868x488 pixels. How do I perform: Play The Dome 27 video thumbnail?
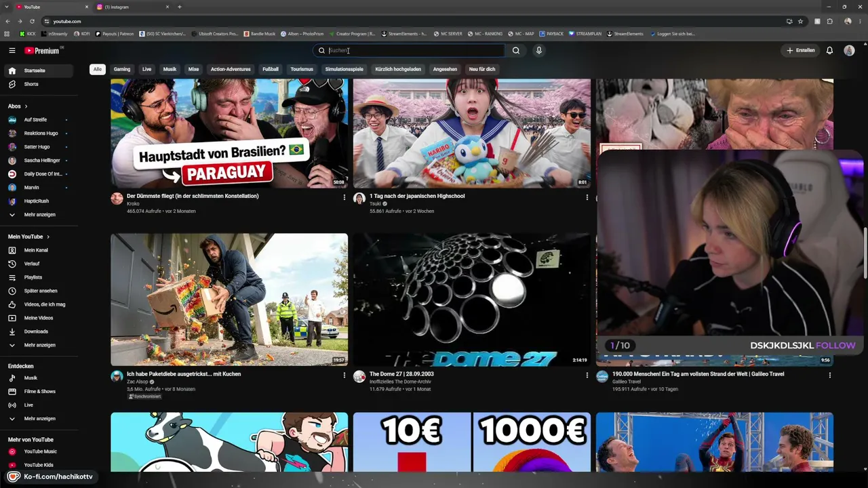click(472, 300)
